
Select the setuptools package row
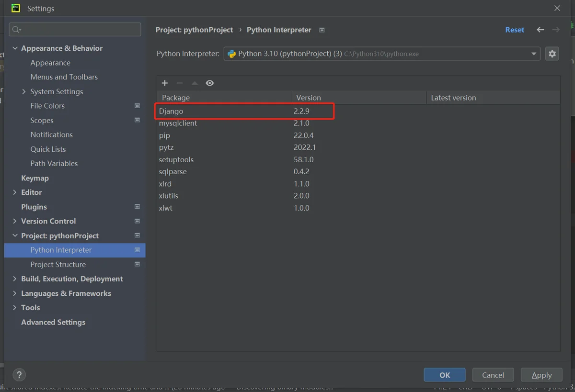click(x=358, y=159)
